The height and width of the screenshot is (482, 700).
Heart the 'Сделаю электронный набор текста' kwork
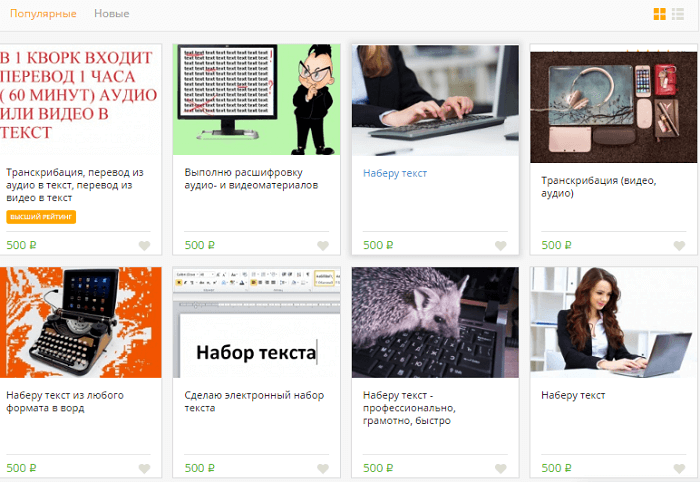click(323, 469)
